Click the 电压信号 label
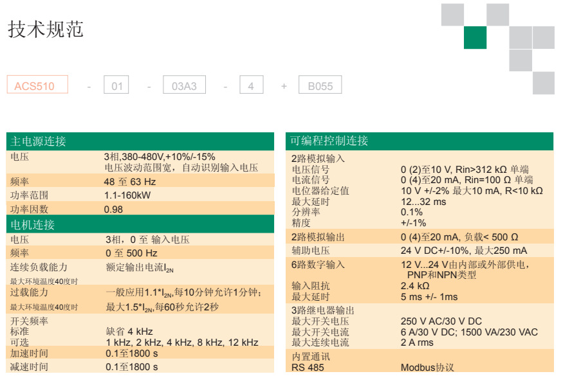Viewport: 572px width, 392px height. pos(310,170)
